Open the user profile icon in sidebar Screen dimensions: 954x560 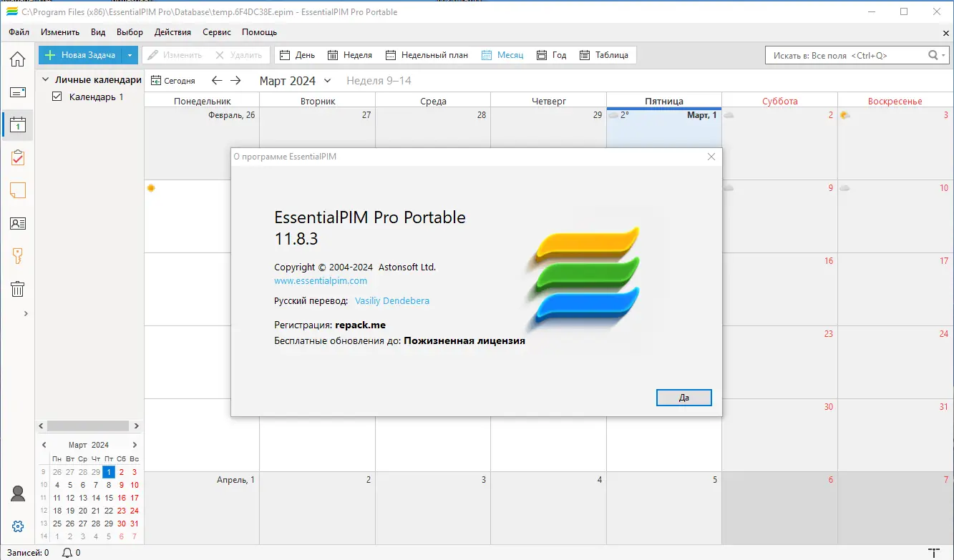click(x=18, y=493)
